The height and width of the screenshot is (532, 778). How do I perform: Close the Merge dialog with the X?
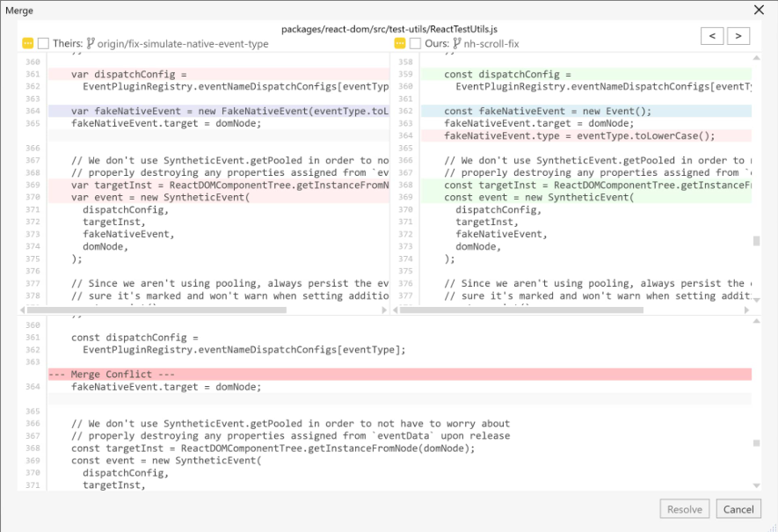[x=760, y=10]
